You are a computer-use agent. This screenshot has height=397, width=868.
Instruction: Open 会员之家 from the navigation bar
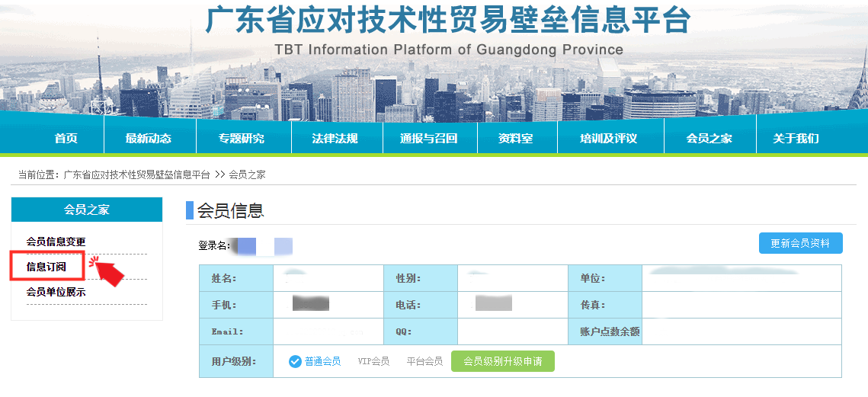(x=709, y=139)
